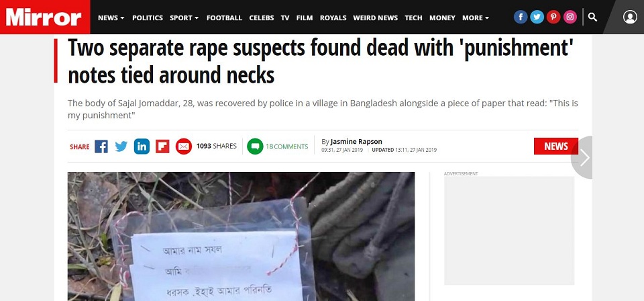Share article via Twitter bird icon
Screen dimensions: 644x301
tap(121, 146)
